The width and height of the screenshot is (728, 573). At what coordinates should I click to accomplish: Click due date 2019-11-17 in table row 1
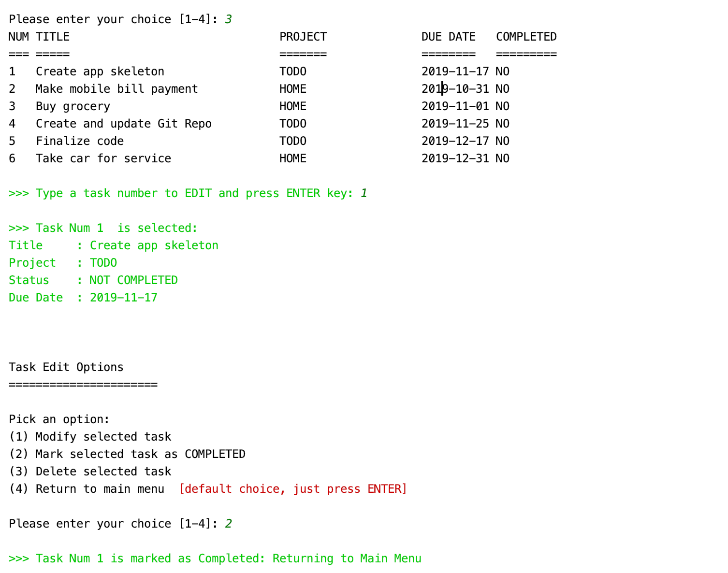coord(455,72)
